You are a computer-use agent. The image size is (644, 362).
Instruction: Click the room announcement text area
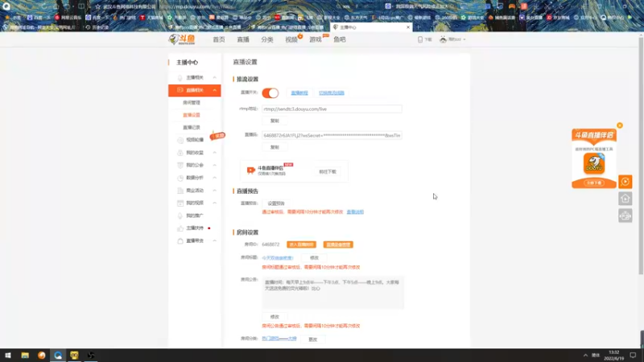[332, 292]
